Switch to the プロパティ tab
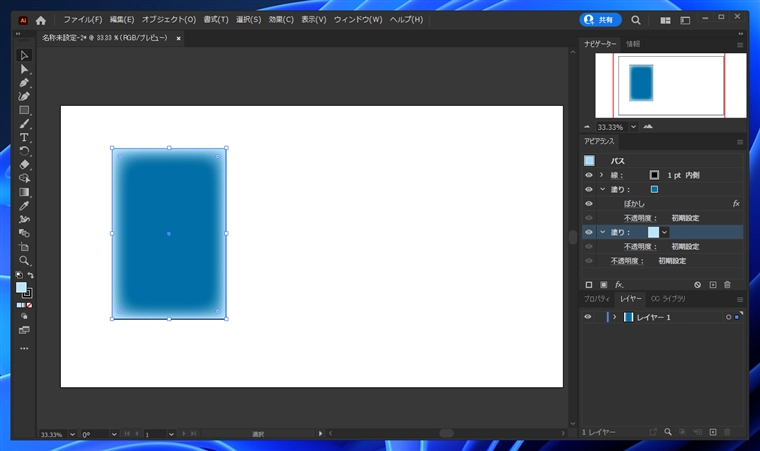Screen dimensions: 760x451 point(596,299)
